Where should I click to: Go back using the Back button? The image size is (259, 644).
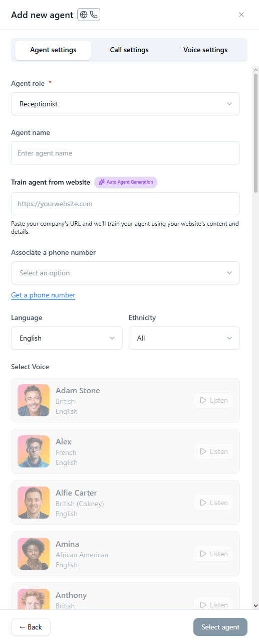(x=31, y=627)
